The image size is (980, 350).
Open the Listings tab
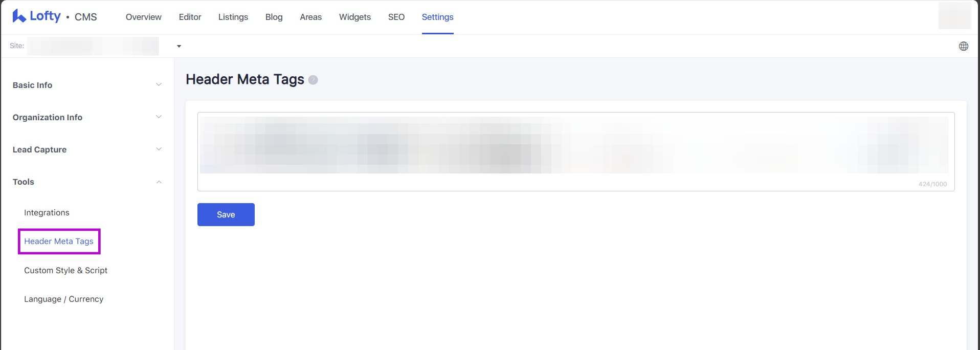[x=233, y=17]
